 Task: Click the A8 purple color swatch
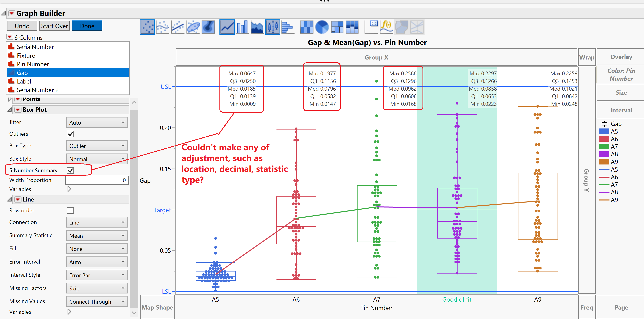point(604,154)
